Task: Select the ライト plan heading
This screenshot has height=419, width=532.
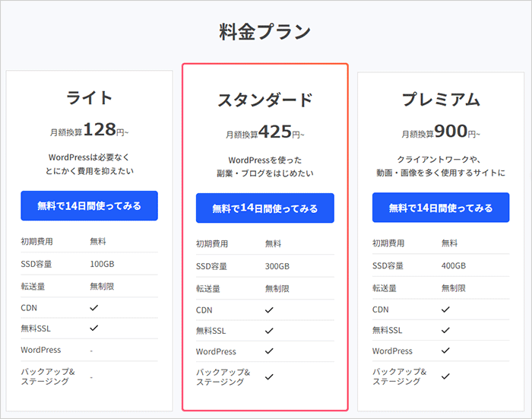Action: [89, 98]
